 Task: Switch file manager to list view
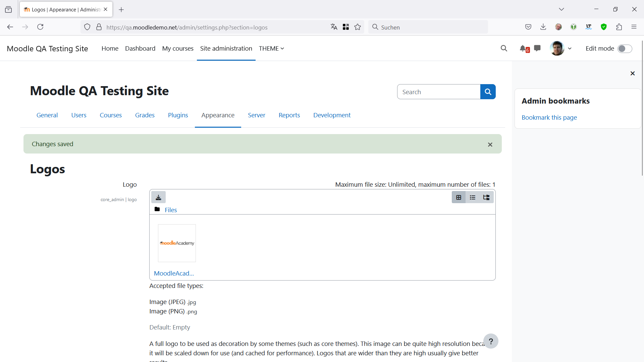473,197
